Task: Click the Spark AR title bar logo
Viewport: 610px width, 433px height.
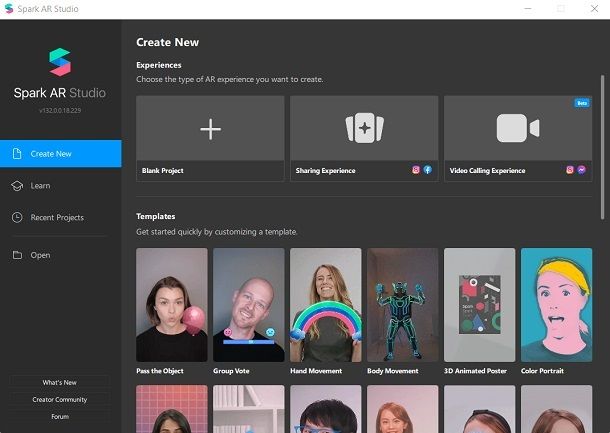Action: pos(9,9)
